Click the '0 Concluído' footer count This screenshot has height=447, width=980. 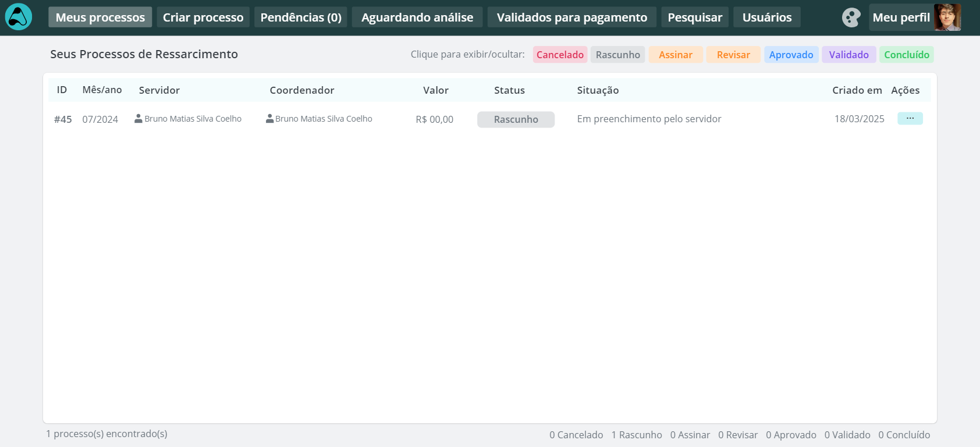point(904,435)
